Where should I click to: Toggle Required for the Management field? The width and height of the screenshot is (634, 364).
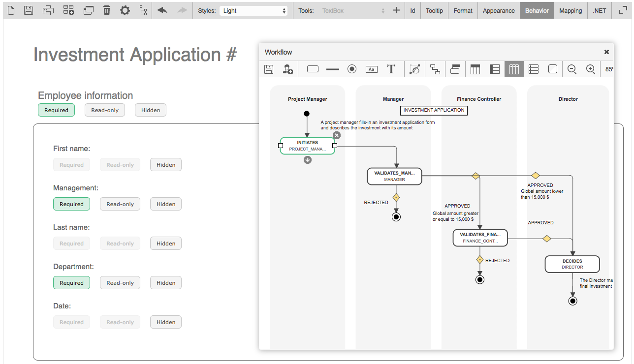click(71, 204)
